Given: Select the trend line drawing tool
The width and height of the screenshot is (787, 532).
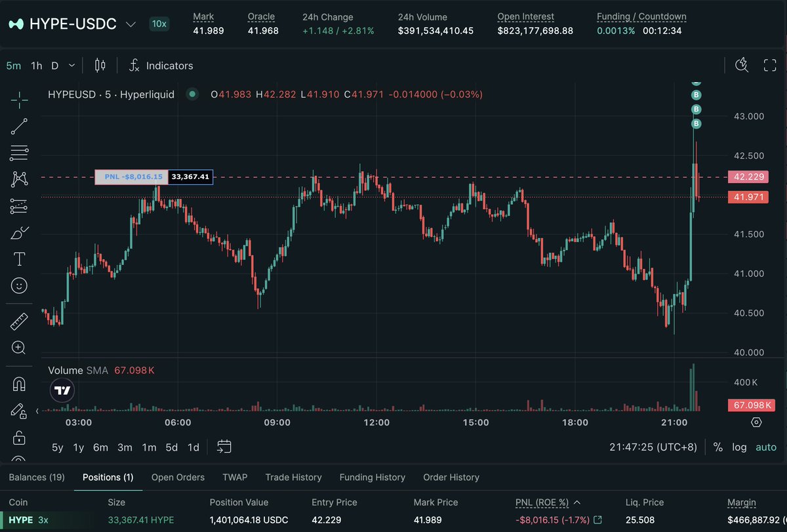Looking at the screenshot, I should point(19,127).
